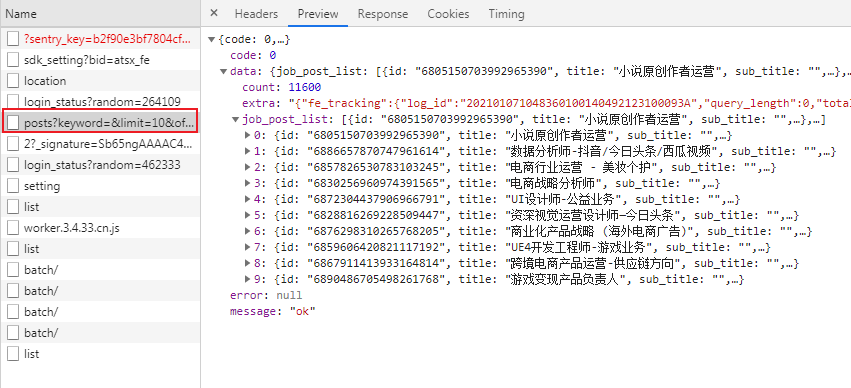Select the ?sentry_key request checkbox icon
This screenshot has height=388, width=851.
tap(13, 39)
